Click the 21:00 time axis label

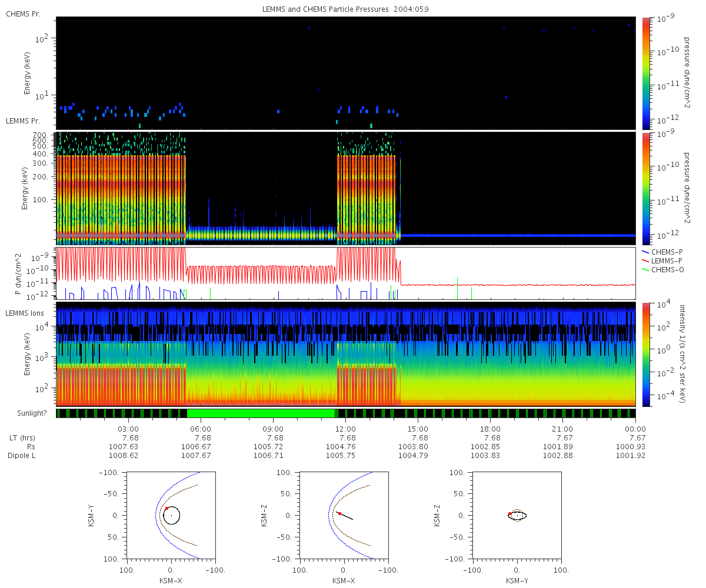point(563,429)
